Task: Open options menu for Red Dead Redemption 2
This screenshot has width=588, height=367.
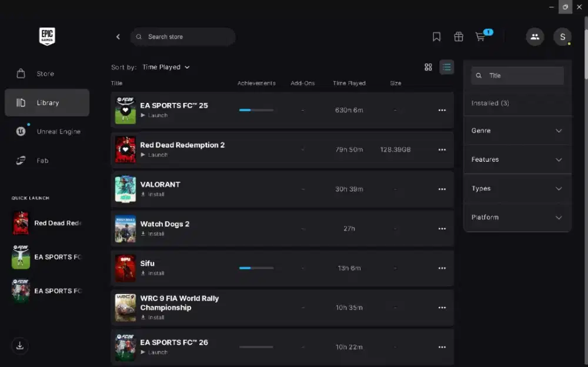Action: point(442,150)
